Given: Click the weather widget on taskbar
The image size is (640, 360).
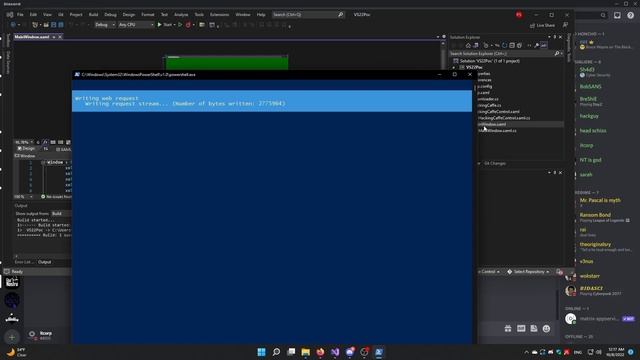Looking at the screenshot, I should click(x=17, y=352).
